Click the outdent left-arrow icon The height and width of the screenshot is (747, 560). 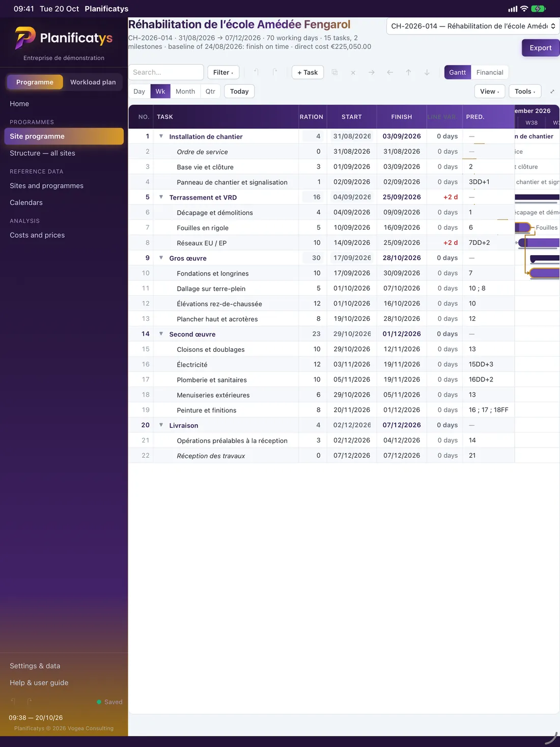coord(390,72)
